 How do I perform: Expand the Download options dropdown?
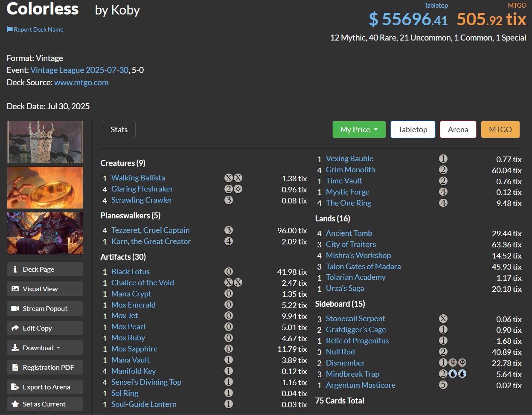(45, 348)
